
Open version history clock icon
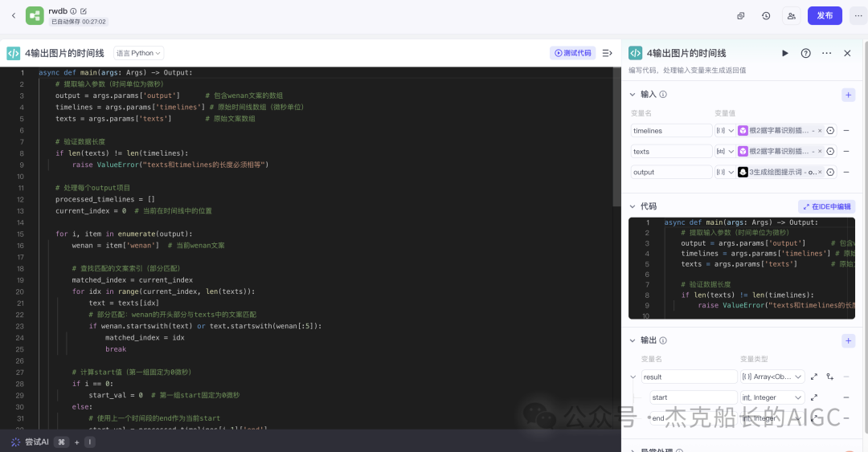pyautogui.click(x=766, y=16)
